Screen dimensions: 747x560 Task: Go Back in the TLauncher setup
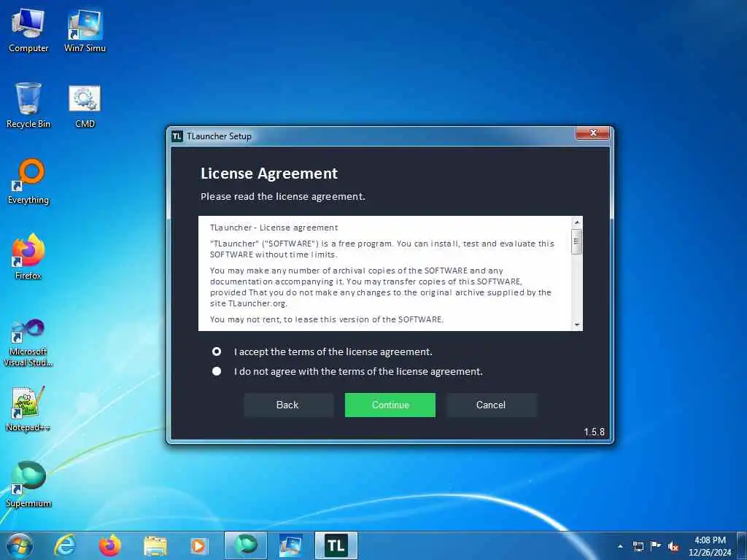tap(288, 405)
